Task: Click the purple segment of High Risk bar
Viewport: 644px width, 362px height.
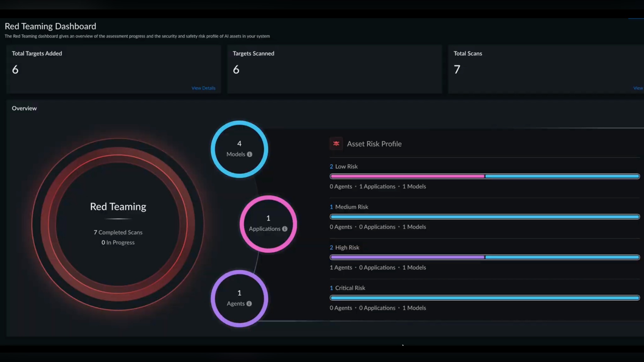Action: pyautogui.click(x=407, y=257)
